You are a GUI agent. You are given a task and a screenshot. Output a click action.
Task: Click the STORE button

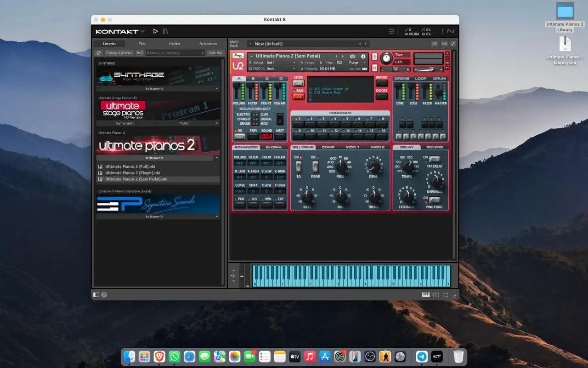click(299, 82)
